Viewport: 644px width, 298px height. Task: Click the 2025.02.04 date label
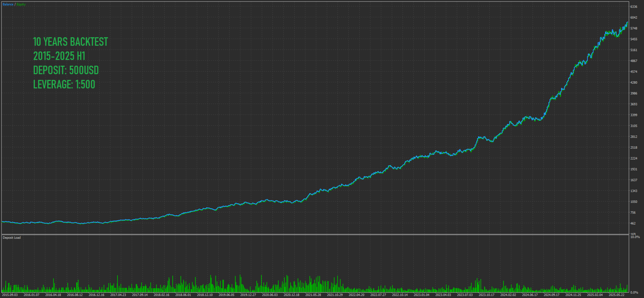coord(595,295)
